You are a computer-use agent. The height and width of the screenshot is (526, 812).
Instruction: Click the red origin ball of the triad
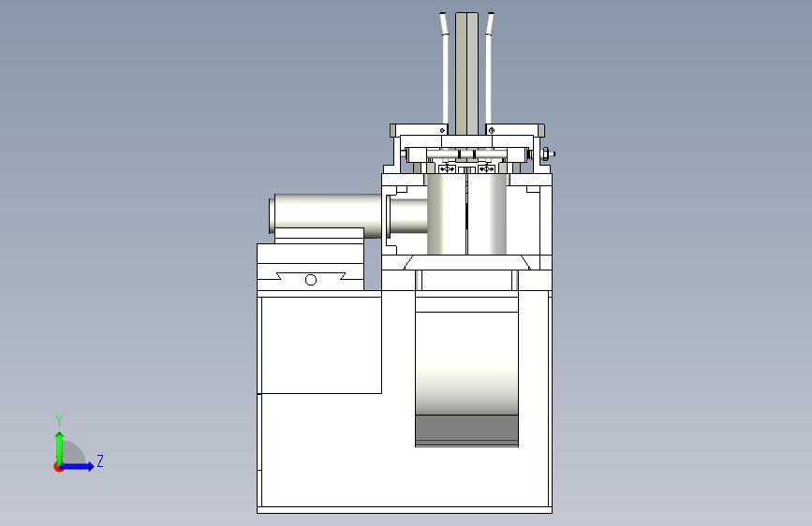(x=58, y=467)
